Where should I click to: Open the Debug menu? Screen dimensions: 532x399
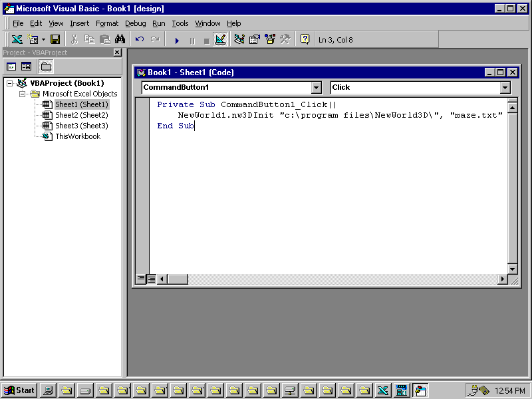tap(136, 23)
